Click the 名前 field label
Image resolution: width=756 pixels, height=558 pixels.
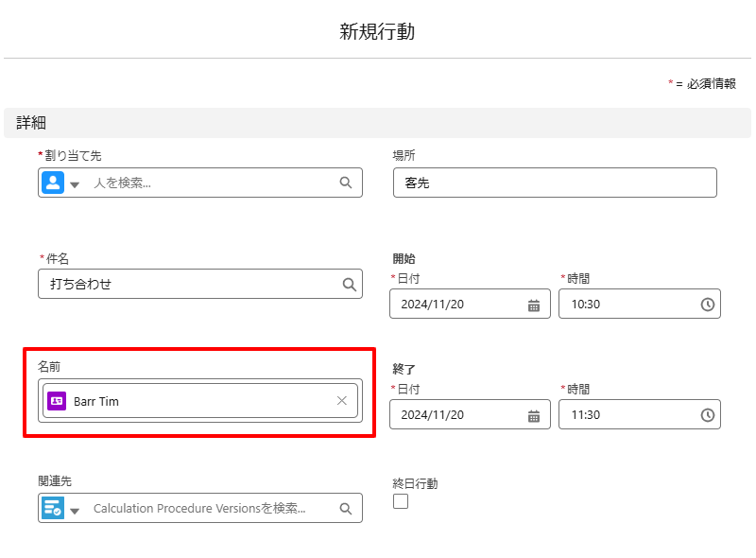point(49,367)
